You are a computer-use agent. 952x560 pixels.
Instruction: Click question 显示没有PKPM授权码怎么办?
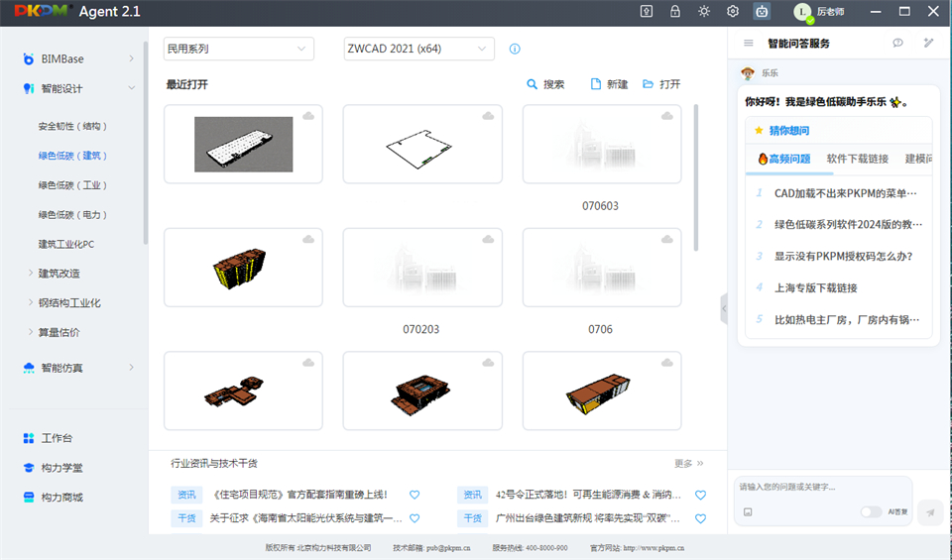point(843,256)
